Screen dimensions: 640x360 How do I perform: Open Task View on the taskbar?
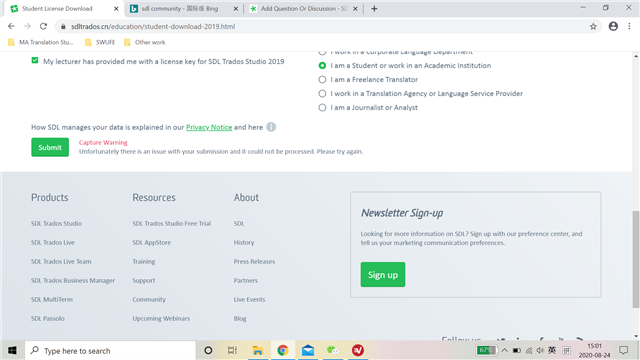pos(232,350)
